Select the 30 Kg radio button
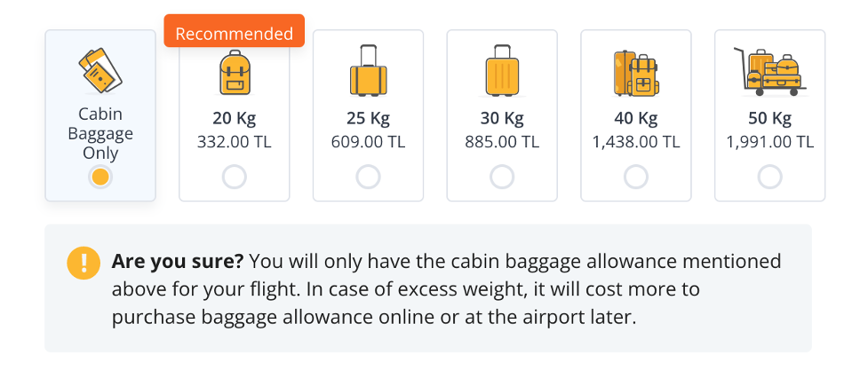This screenshot has width=868, height=379. point(502,178)
